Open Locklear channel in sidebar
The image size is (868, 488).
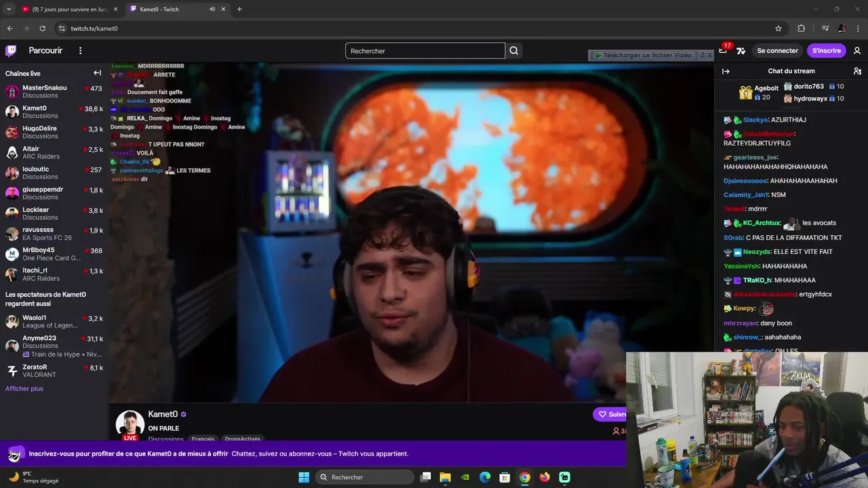point(54,213)
